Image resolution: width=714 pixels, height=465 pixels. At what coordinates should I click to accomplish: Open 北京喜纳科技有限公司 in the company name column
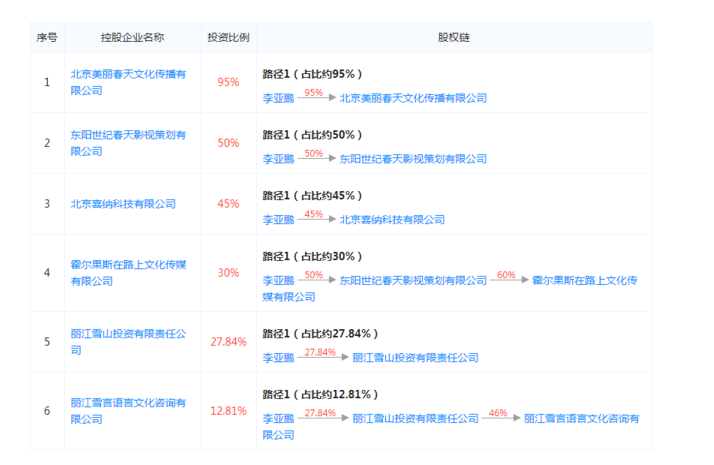tap(123, 203)
